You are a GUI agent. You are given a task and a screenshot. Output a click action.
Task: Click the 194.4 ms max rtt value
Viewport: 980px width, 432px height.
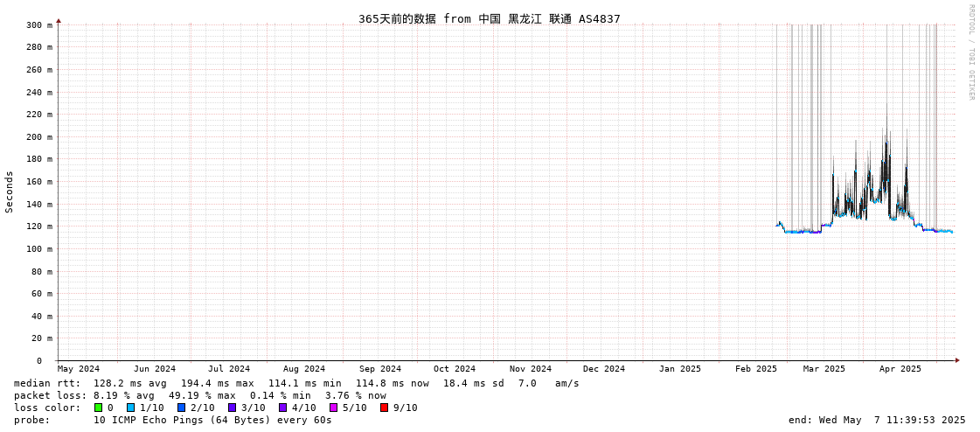tap(219, 383)
